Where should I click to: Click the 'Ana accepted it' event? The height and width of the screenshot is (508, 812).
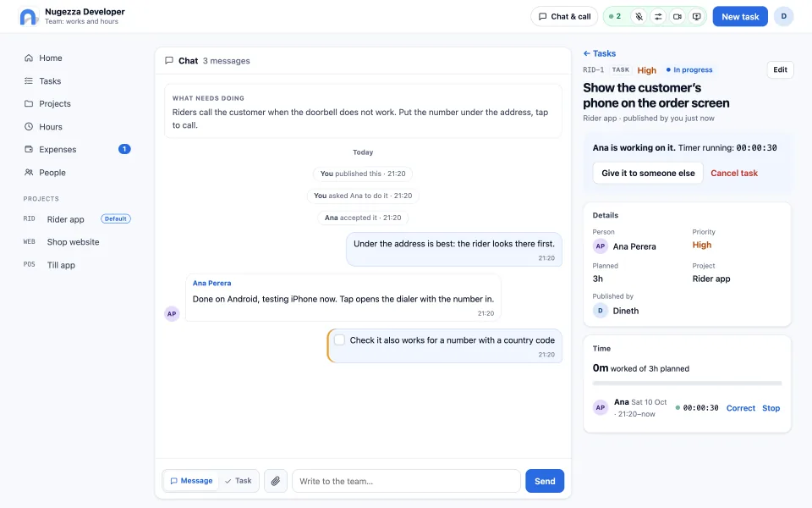pyautogui.click(x=363, y=218)
